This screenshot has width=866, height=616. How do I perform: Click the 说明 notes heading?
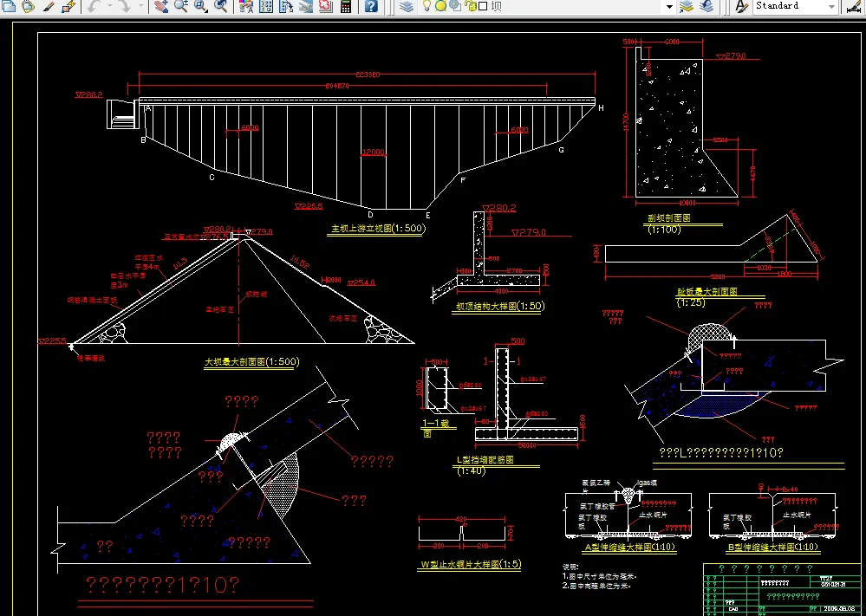[571, 567]
